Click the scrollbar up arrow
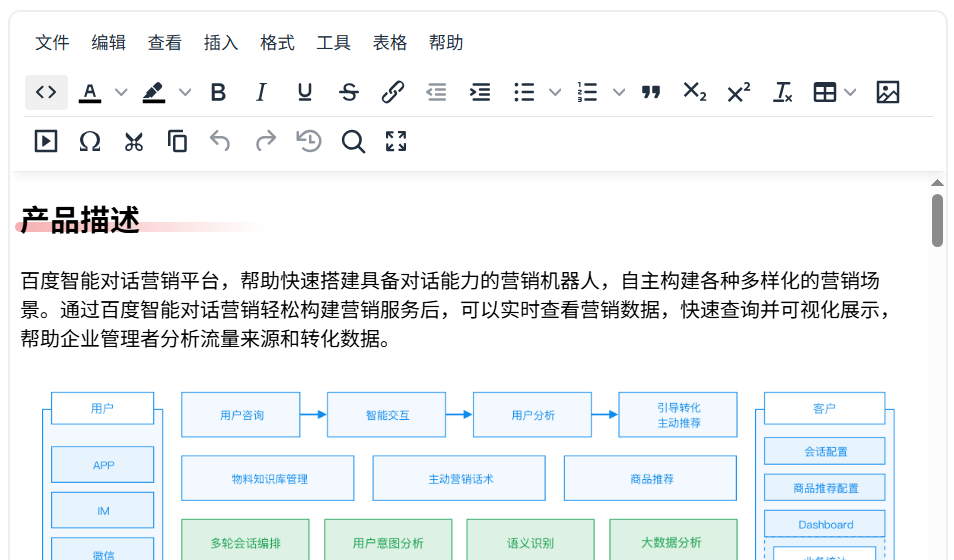954x560 pixels. [x=937, y=183]
